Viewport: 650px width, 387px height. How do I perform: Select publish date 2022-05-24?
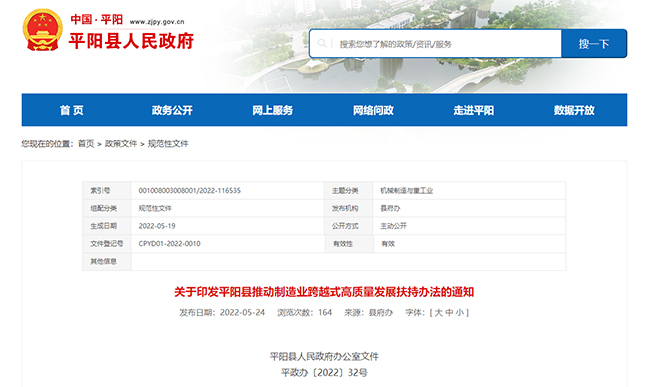(x=242, y=312)
